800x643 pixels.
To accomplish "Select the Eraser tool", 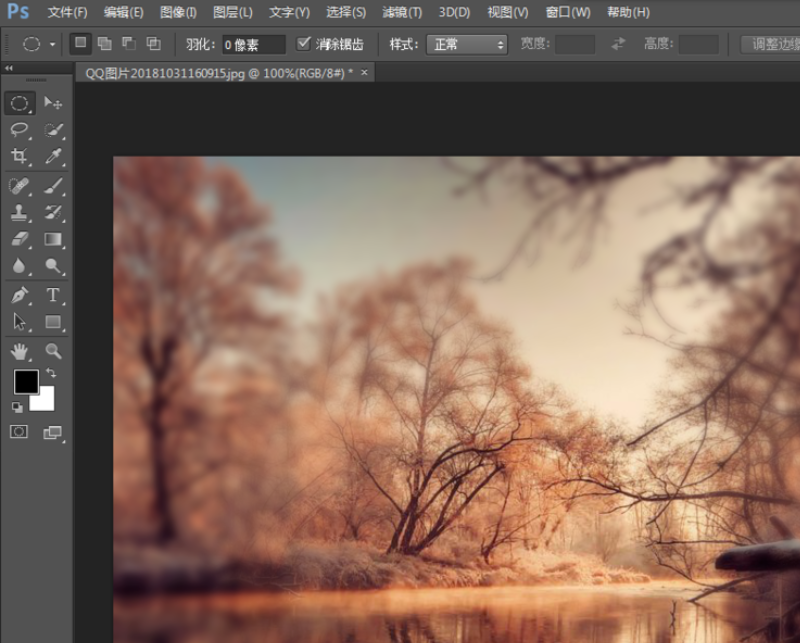I will coord(20,239).
